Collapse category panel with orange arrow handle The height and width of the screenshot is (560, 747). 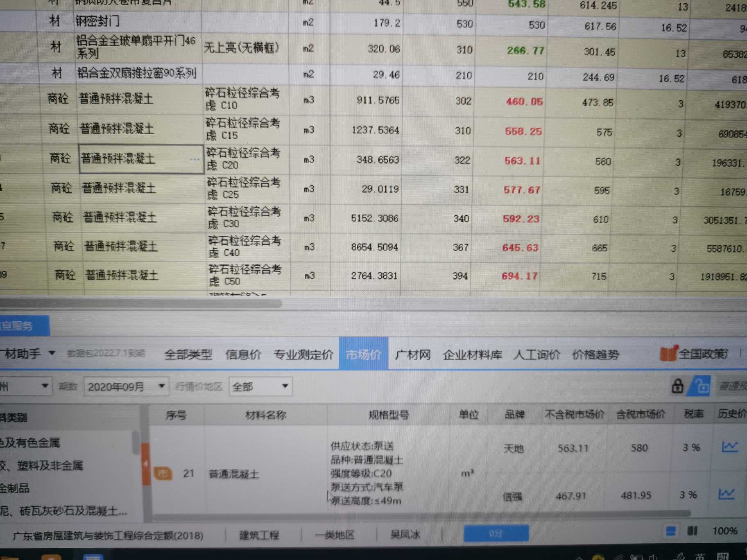[x=145, y=464]
